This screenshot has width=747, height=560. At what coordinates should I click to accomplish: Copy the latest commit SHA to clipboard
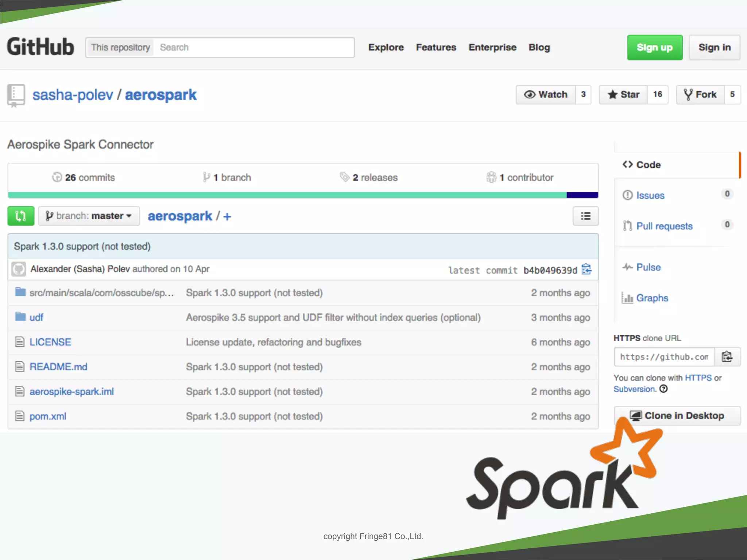pos(587,269)
